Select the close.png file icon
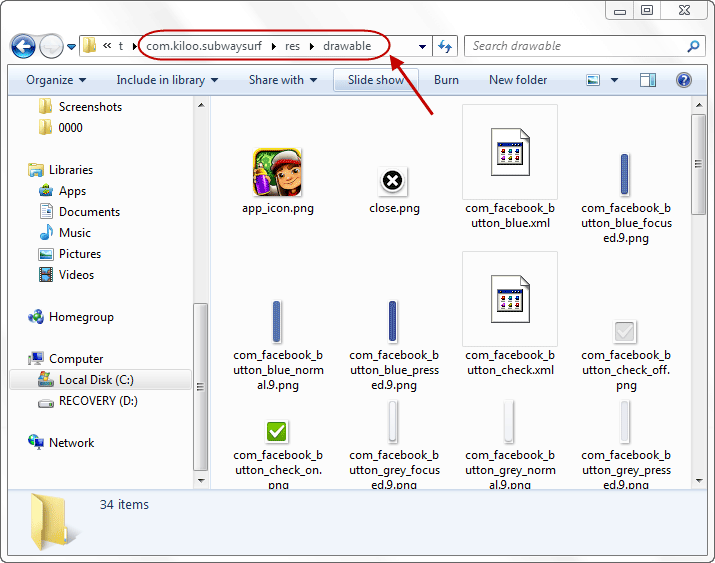The width and height of the screenshot is (715, 563). [393, 181]
